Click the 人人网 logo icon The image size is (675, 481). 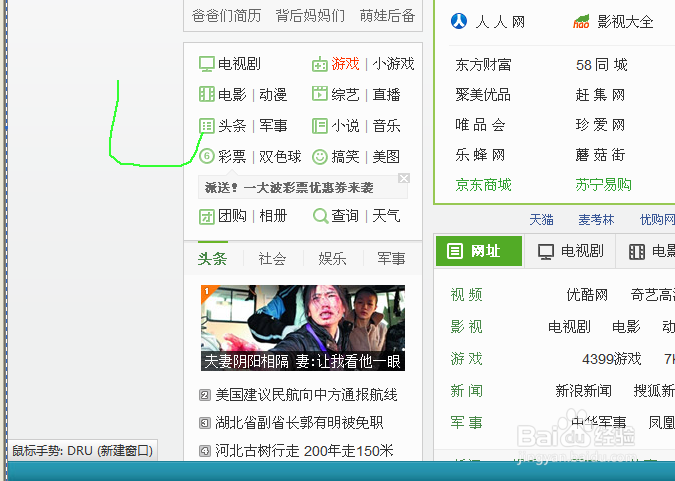[x=459, y=21]
